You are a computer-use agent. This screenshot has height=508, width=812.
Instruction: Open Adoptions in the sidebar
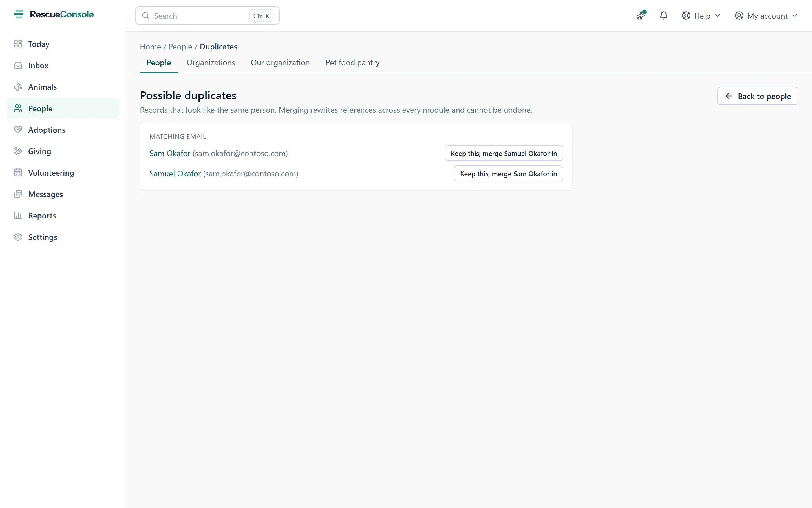(63, 130)
